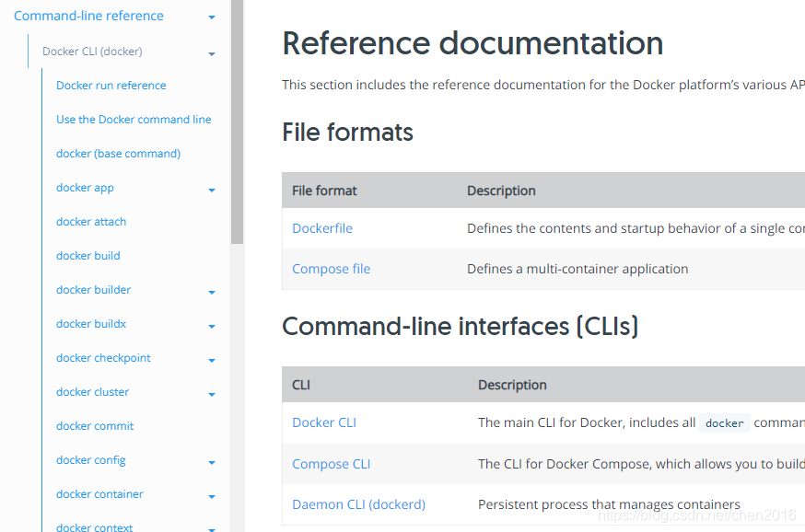Screen dimensions: 805x532
Task: Click the sidebar vertical scrollbar thumb
Action: [237, 122]
